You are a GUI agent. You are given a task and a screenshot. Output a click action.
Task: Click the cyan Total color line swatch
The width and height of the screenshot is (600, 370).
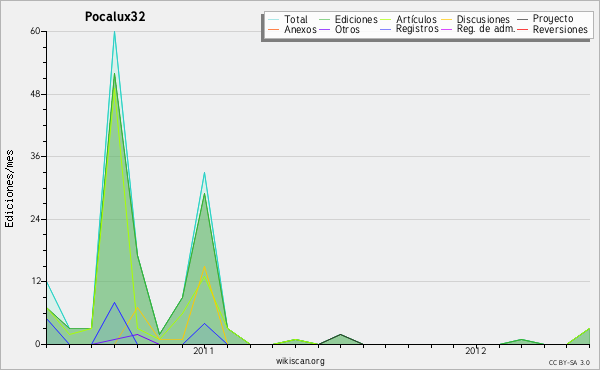pos(274,19)
